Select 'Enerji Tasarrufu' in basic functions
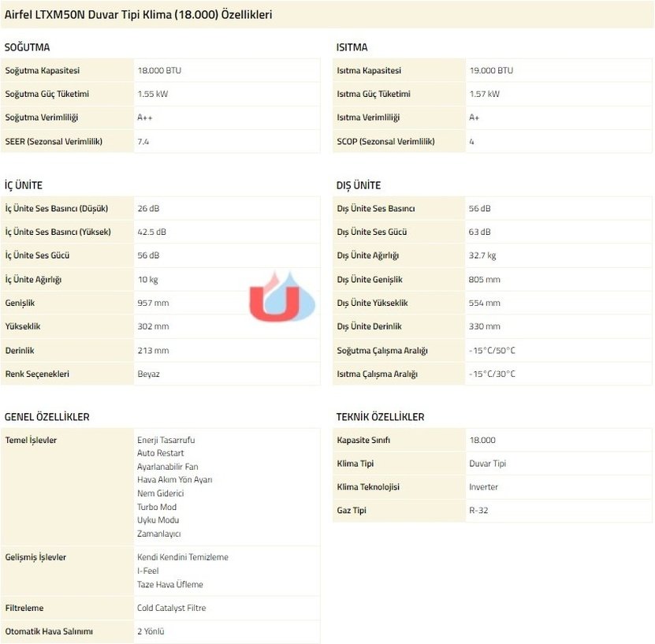 point(166,440)
